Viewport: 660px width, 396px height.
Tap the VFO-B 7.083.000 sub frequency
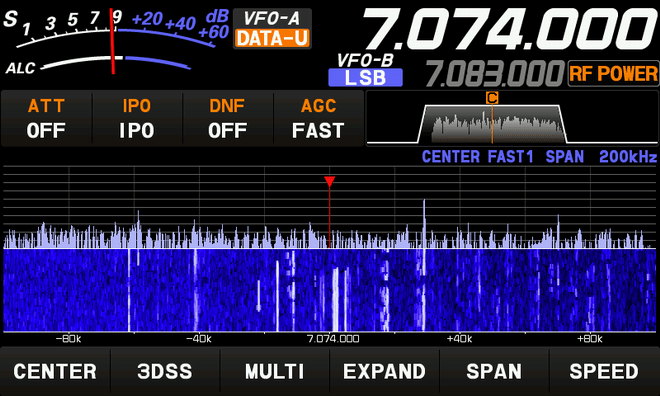[x=494, y=74]
